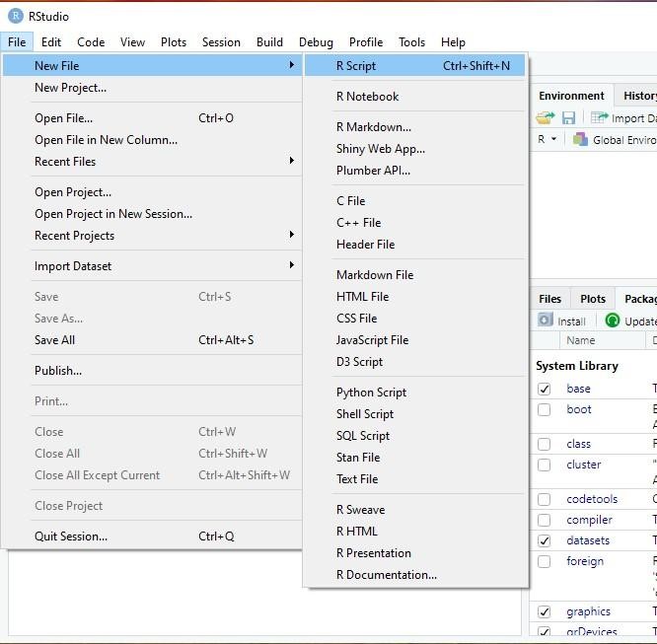The image size is (657, 644).
Task: Open the Build menu
Action: click(x=269, y=42)
